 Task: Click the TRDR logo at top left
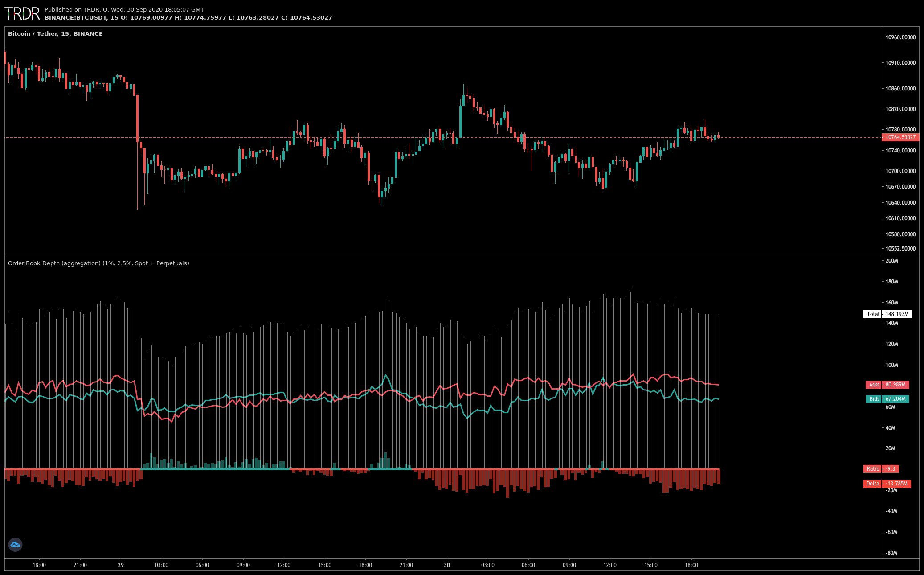pyautogui.click(x=22, y=13)
